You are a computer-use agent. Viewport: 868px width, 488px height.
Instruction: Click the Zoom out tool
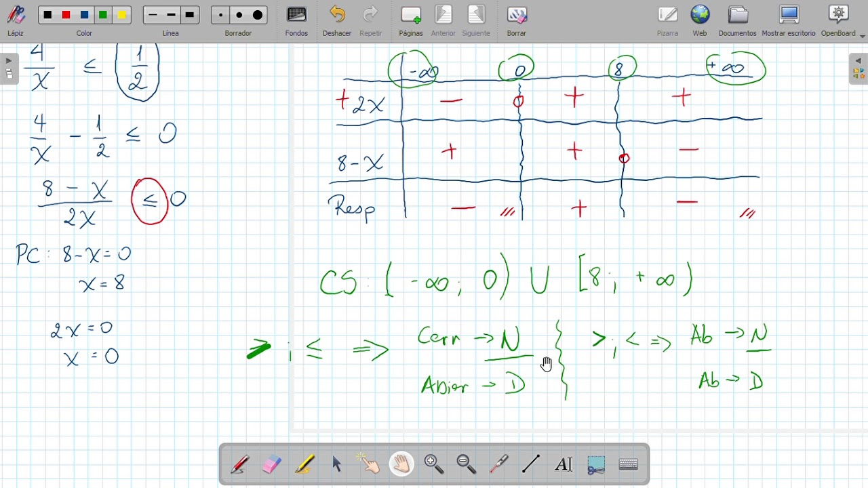tap(467, 464)
